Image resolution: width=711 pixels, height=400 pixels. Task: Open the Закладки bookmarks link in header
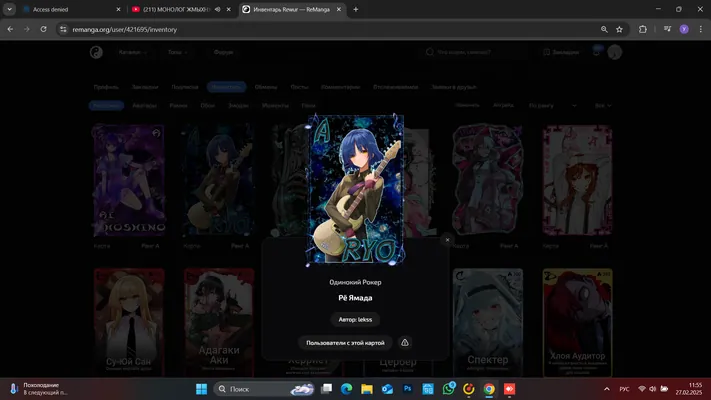[x=561, y=52]
